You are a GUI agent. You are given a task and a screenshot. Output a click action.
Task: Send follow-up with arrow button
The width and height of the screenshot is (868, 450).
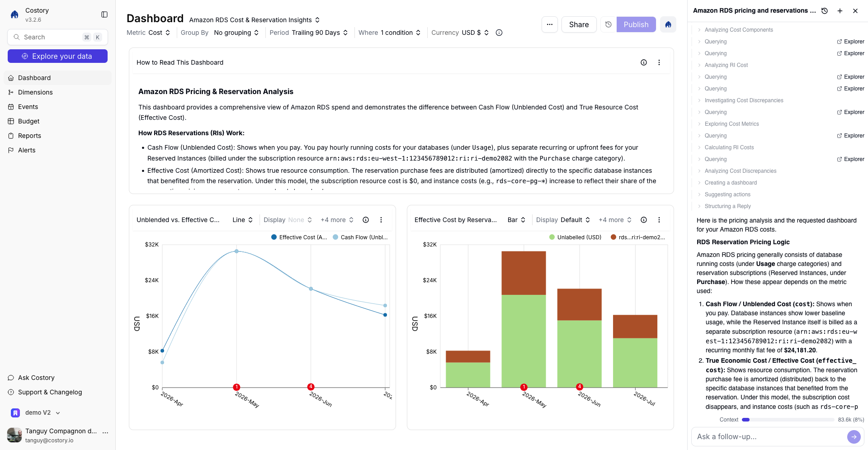click(854, 436)
